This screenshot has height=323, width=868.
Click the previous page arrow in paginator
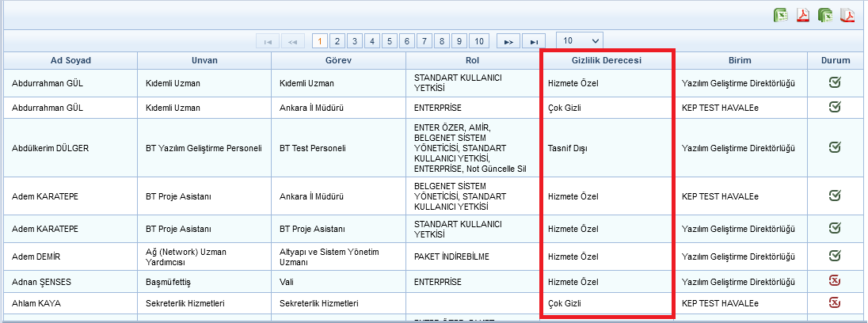pos(293,41)
